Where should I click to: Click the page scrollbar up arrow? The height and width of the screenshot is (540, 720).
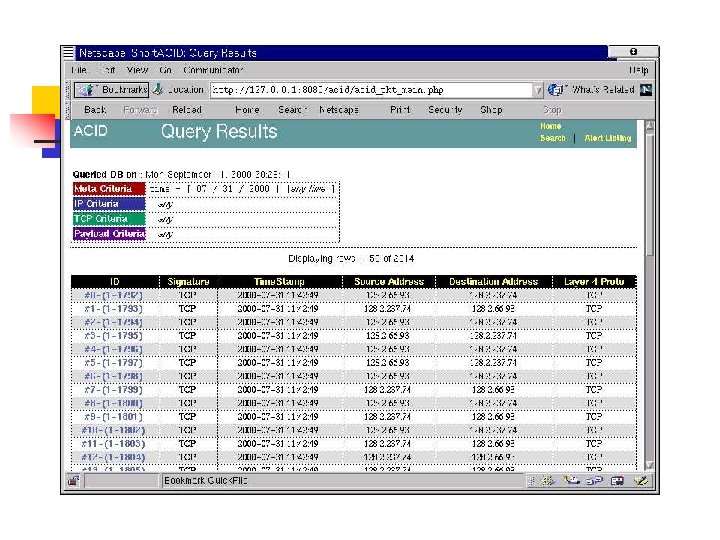pyautogui.click(x=649, y=126)
